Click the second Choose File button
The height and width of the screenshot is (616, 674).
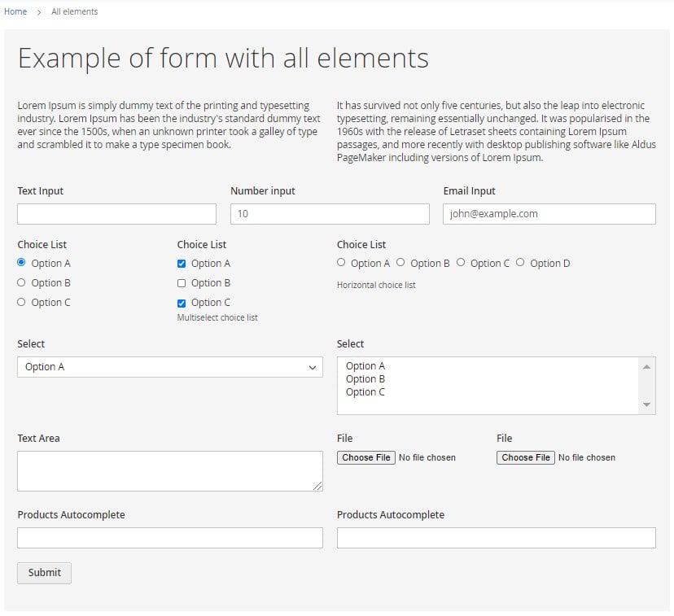tap(526, 457)
